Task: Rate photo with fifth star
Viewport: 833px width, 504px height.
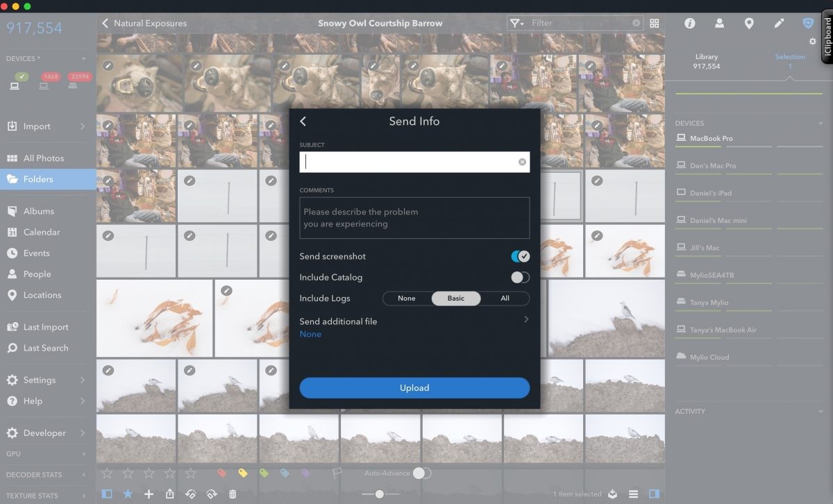Action: 191,473
